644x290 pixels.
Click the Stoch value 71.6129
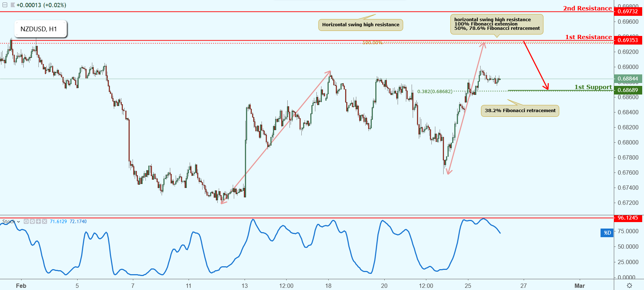tap(58, 221)
